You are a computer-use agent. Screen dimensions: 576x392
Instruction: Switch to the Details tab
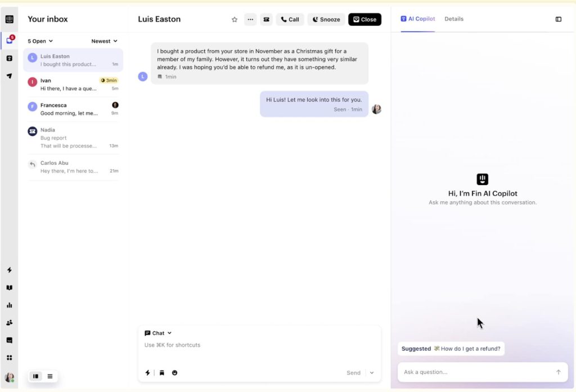(x=454, y=19)
